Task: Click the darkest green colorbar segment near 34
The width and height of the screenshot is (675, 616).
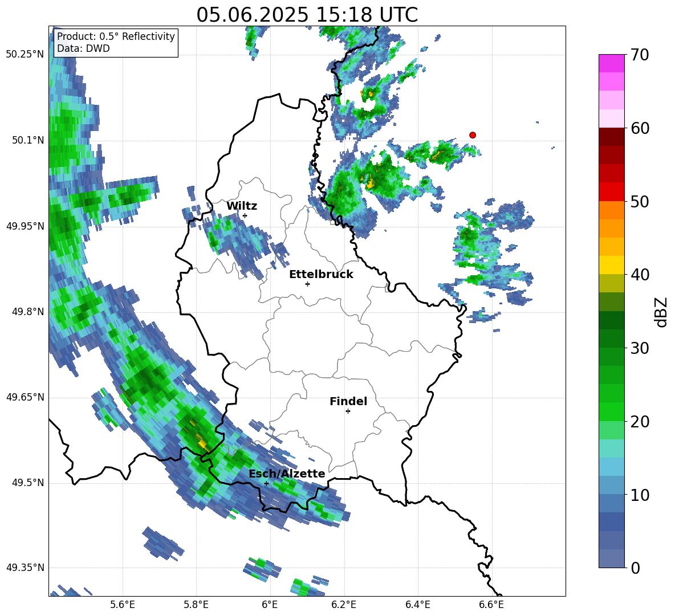Action: 611,320
